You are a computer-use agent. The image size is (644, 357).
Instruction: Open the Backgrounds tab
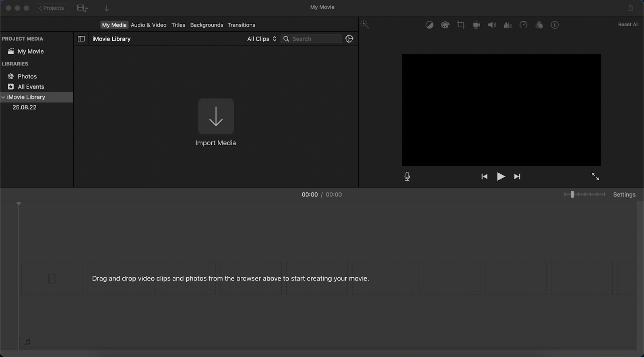(206, 25)
